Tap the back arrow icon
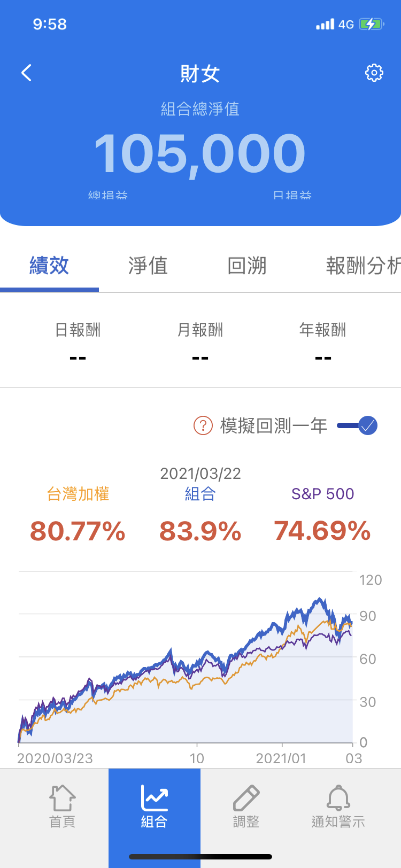 pos(27,73)
